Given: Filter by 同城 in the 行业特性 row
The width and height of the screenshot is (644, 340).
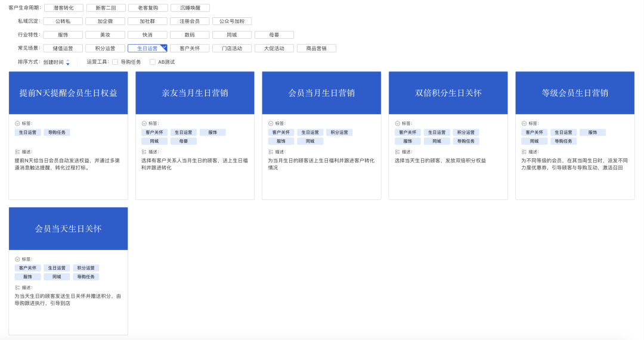Looking at the screenshot, I should [x=232, y=35].
